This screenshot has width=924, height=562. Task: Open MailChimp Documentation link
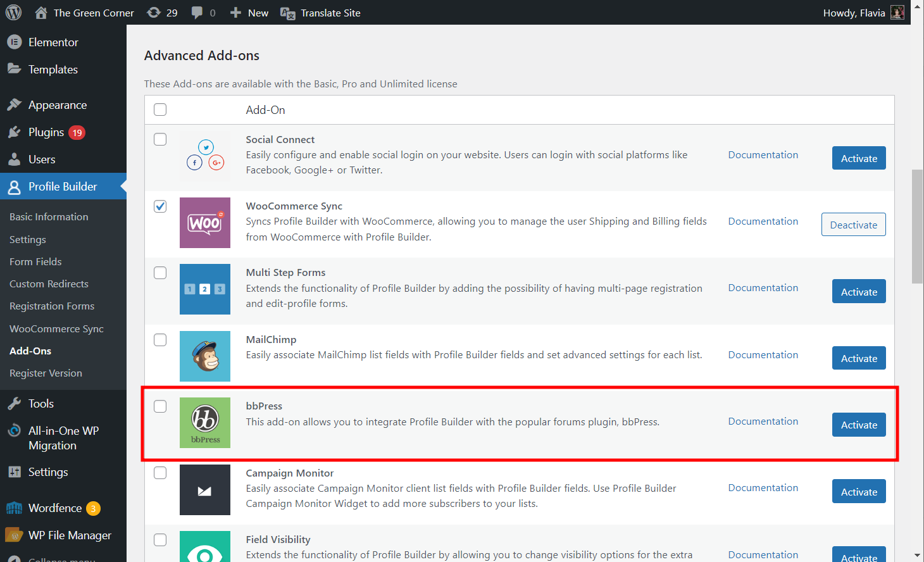763,355
